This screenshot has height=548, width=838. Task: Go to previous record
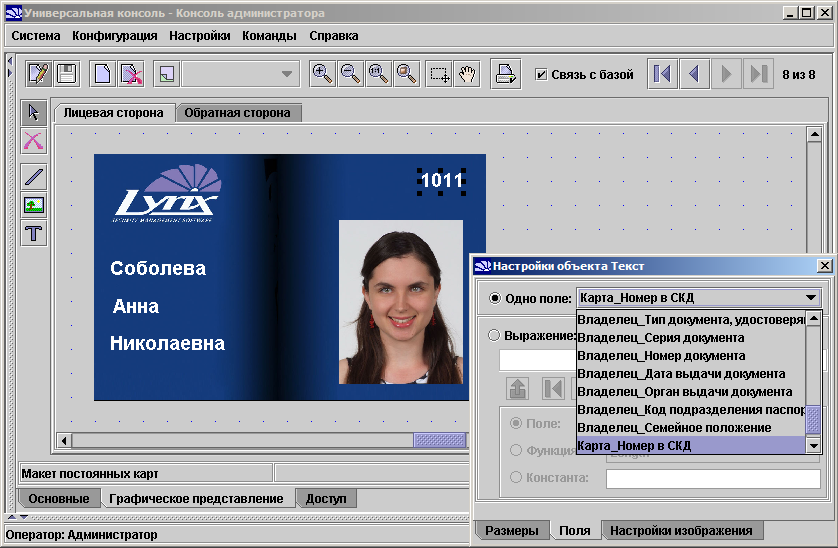tap(694, 74)
